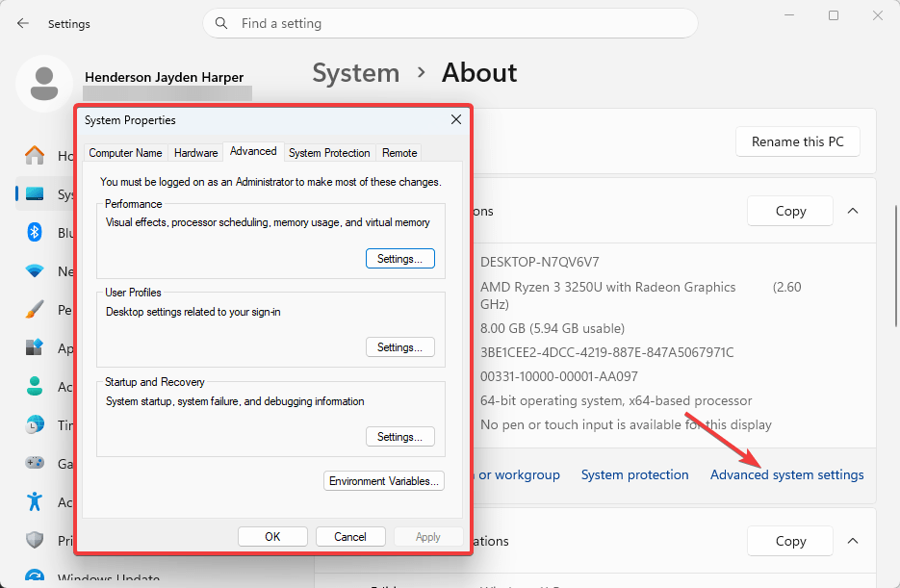
Task: Click the Find a setting search box
Action: coord(450,23)
